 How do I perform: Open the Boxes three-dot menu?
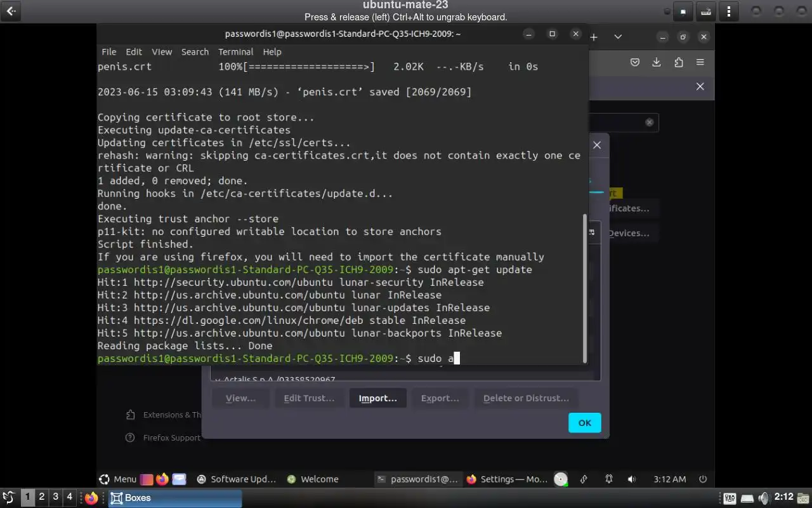click(x=729, y=11)
